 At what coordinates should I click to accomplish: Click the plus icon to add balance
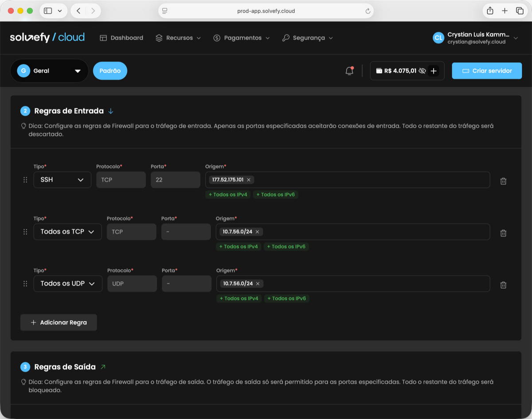(x=434, y=71)
